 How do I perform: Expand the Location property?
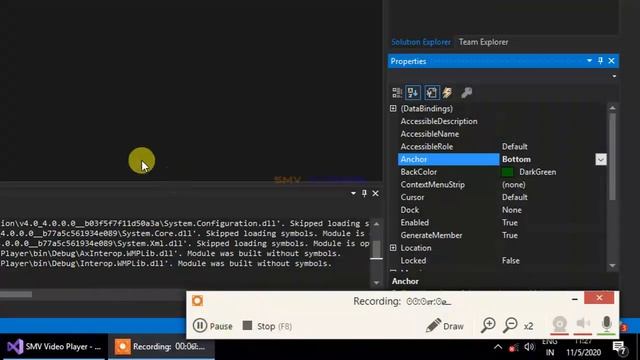pos(393,248)
